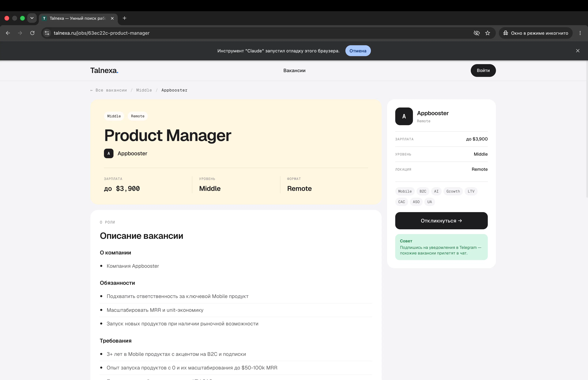The image size is (588, 380).
Task: Click the Войти login button
Action: pyautogui.click(x=483, y=71)
